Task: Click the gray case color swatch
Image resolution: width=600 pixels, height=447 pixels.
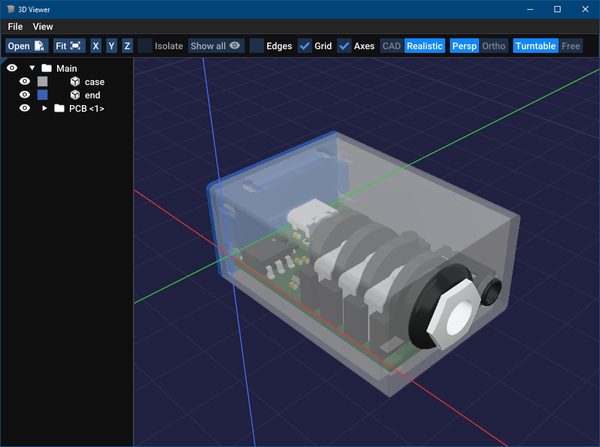Action: pyautogui.click(x=42, y=82)
